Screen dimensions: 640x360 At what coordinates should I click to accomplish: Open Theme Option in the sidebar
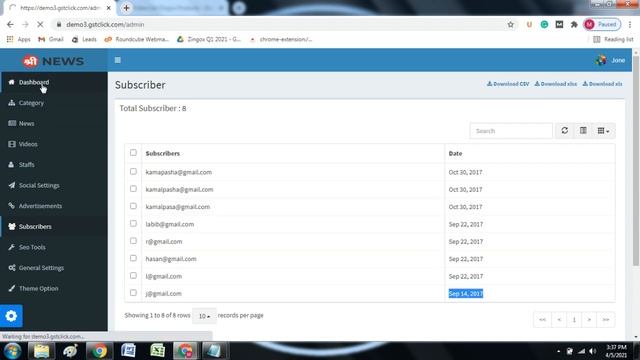pyautogui.click(x=54, y=288)
